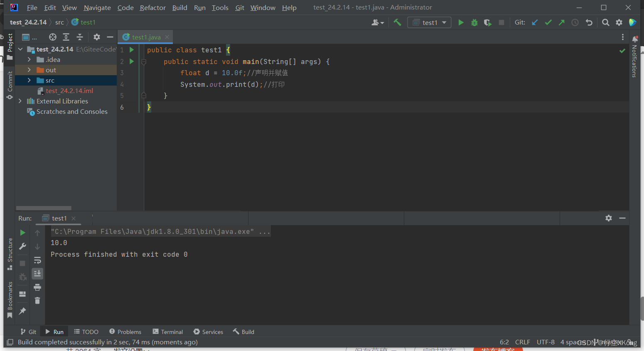Open the test1 run configuration dropdown
The image size is (644, 351).
click(x=429, y=22)
